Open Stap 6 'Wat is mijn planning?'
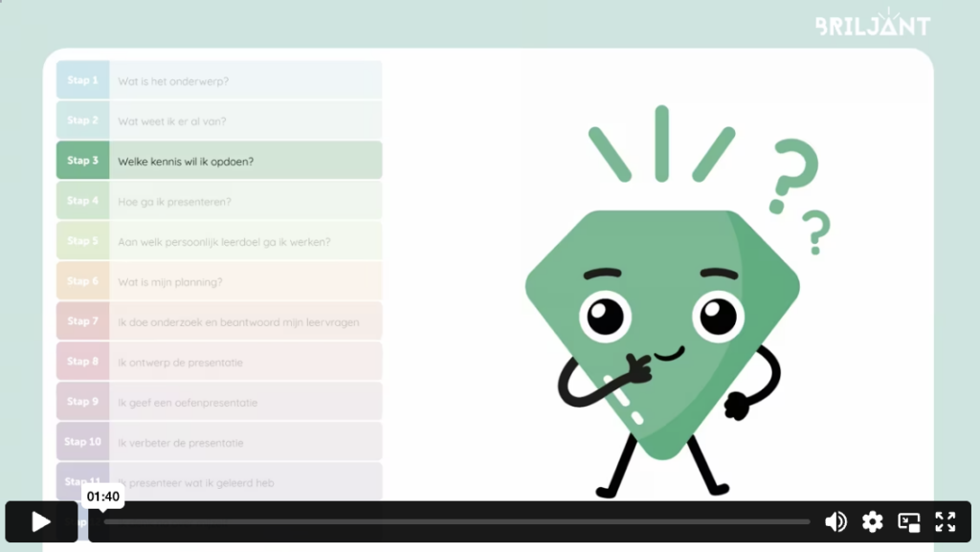 coord(219,281)
